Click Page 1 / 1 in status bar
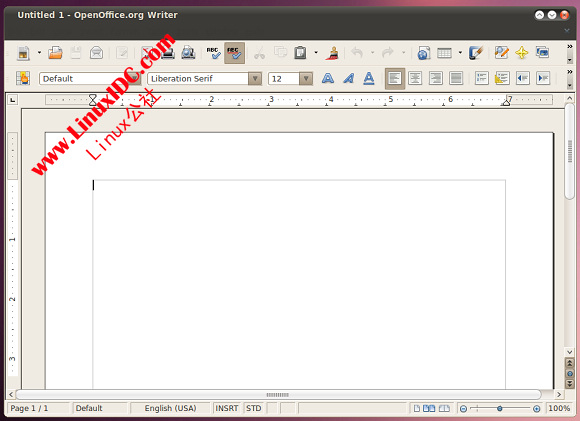Viewport: 580px width, 421px height. [38, 408]
